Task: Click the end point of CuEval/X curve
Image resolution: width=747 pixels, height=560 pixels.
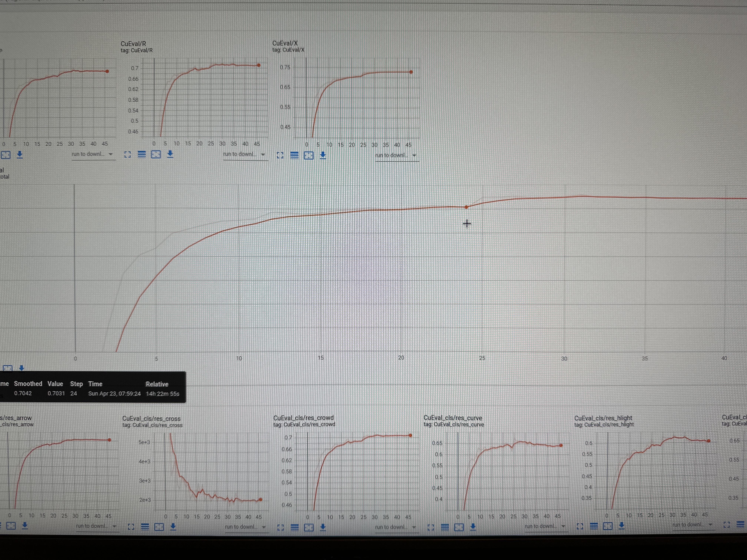Action: click(411, 72)
